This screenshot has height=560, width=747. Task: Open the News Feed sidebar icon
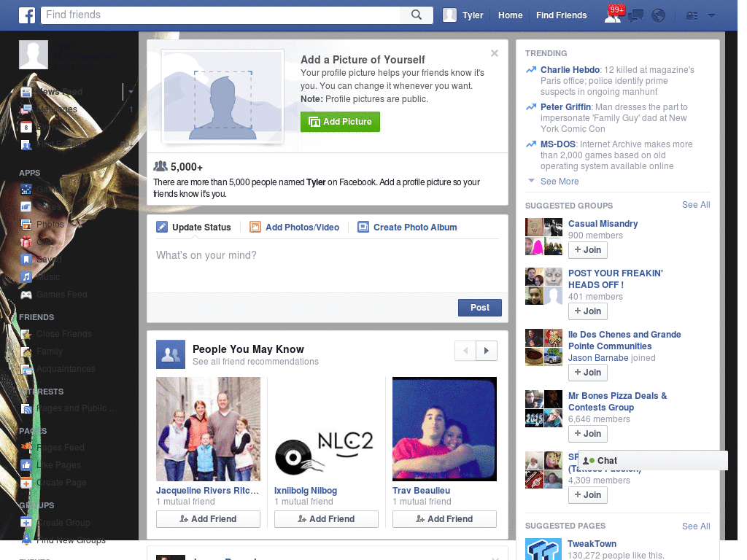click(x=26, y=92)
